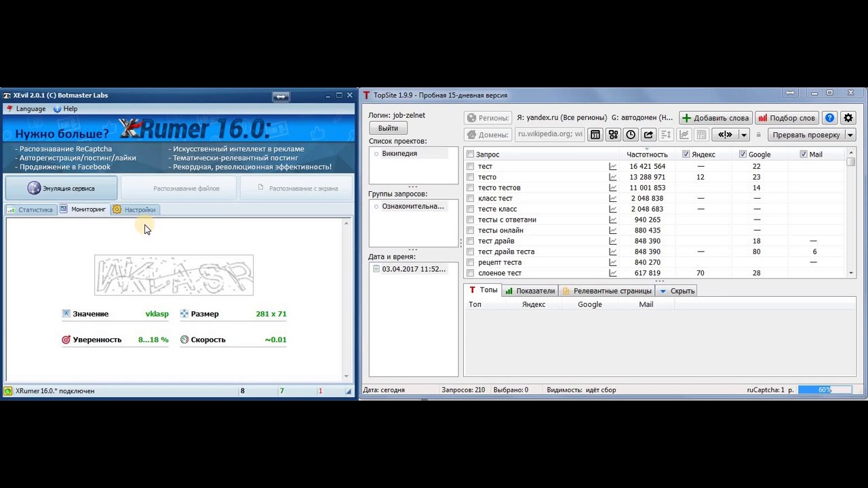
Task: Open the Показатели tab in TopSite
Action: pos(530,291)
